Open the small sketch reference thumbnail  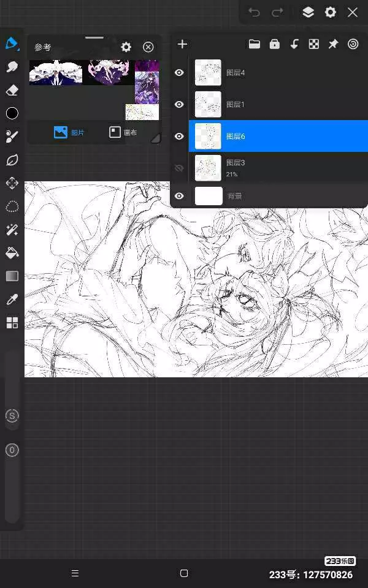point(142,112)
